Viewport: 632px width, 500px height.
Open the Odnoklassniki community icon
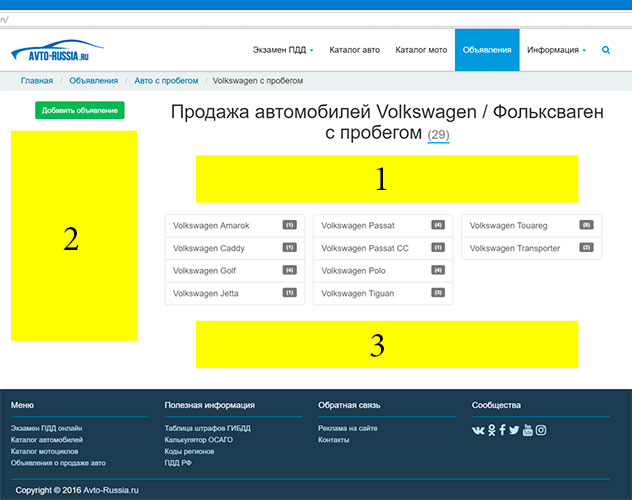pyautogui.click(x=491, y=430)
